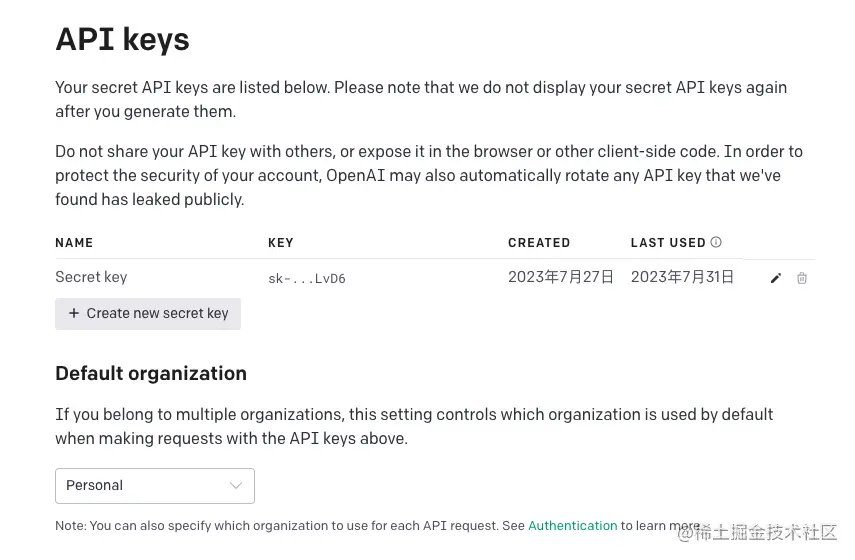
Task: Open the Personal organization dropdown
Action: coord(155,486)
